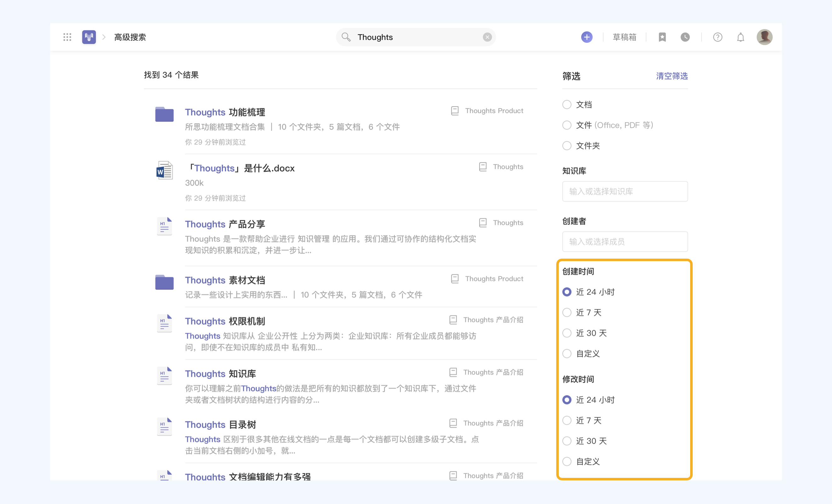This screenshot has width=832, height=504.
Task: Select 自定义 under 修改时间
Action: (567, 462)
